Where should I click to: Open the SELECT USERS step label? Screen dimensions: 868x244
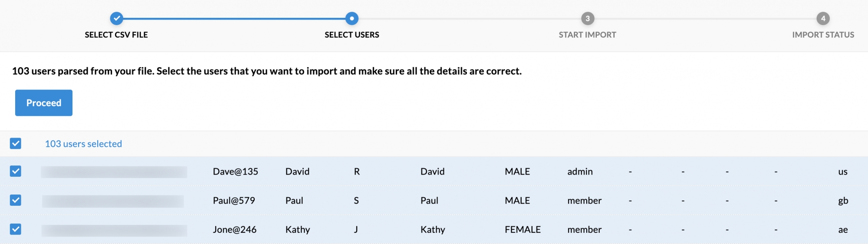pos(352,35)
